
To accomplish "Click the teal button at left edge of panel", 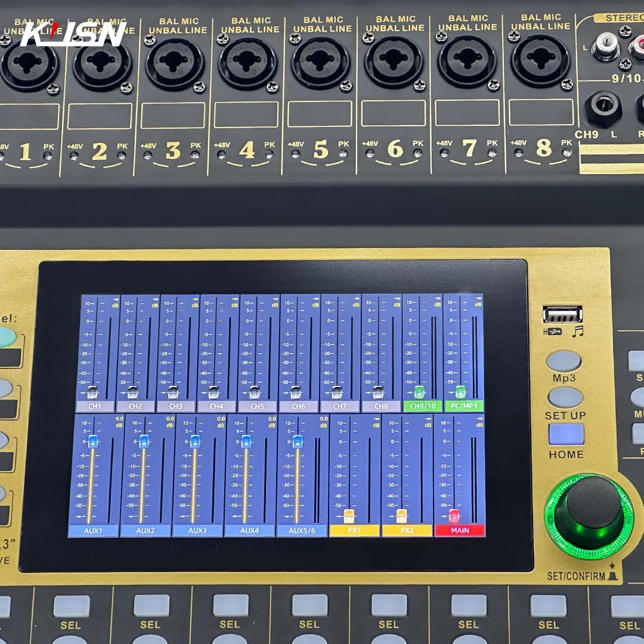I will [x=7, y=337].
